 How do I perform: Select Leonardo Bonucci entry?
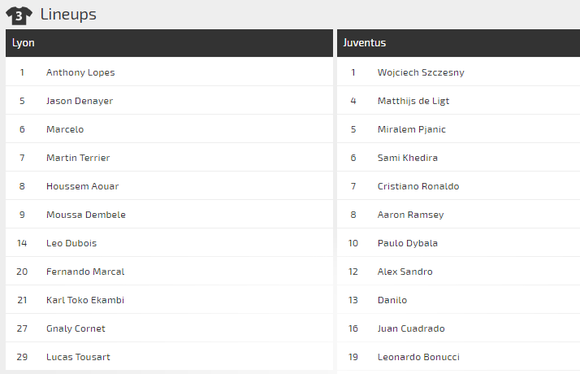point(418,357)
